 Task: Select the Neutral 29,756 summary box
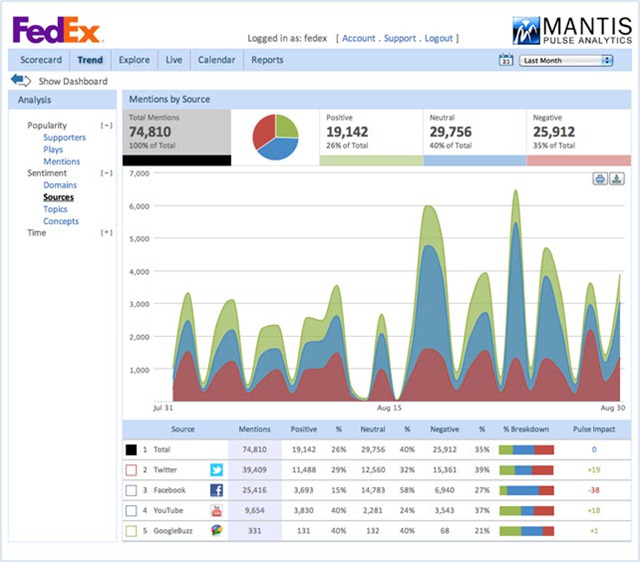point(475,137)
